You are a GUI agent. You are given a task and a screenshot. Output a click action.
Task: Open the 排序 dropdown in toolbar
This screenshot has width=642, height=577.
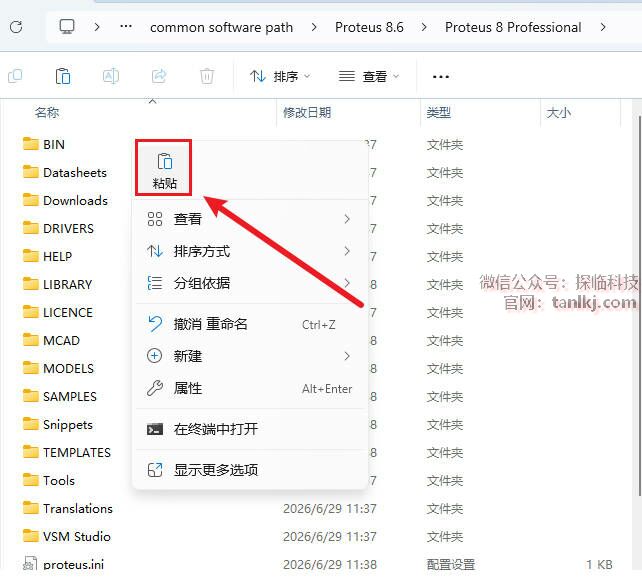[x=280, y=77]
